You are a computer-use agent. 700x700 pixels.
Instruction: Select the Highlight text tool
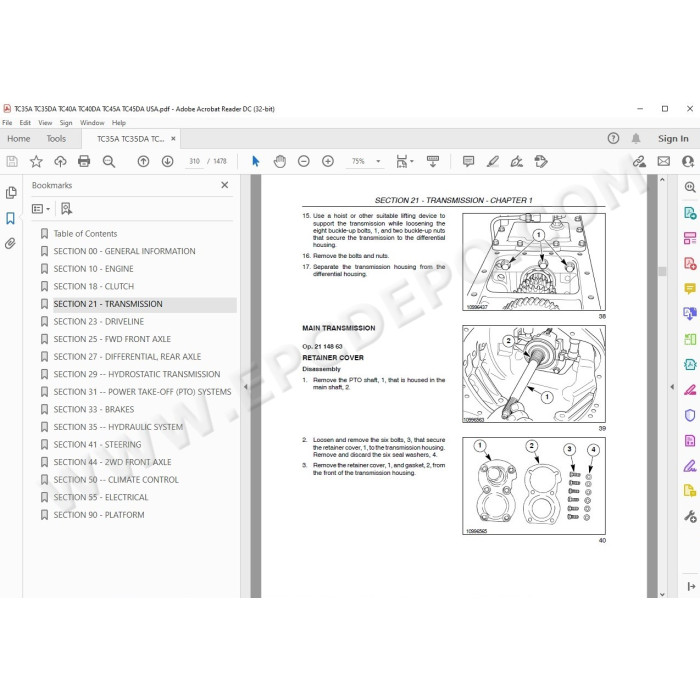pos(492,161)
